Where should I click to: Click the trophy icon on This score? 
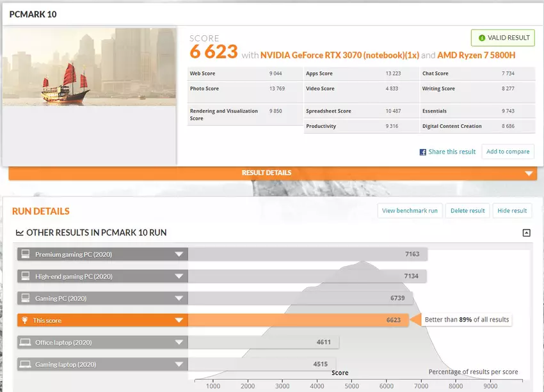[x=26, y=320]
